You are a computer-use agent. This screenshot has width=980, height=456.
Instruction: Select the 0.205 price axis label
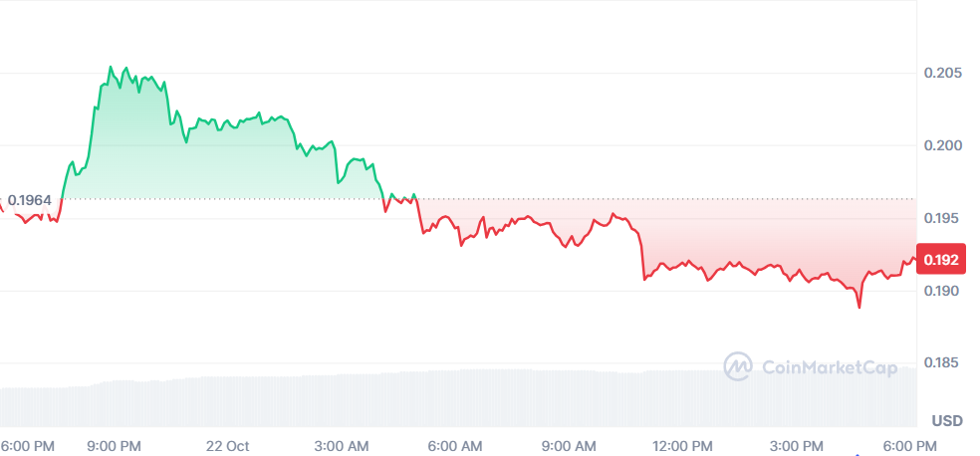[x=941, y=74]
